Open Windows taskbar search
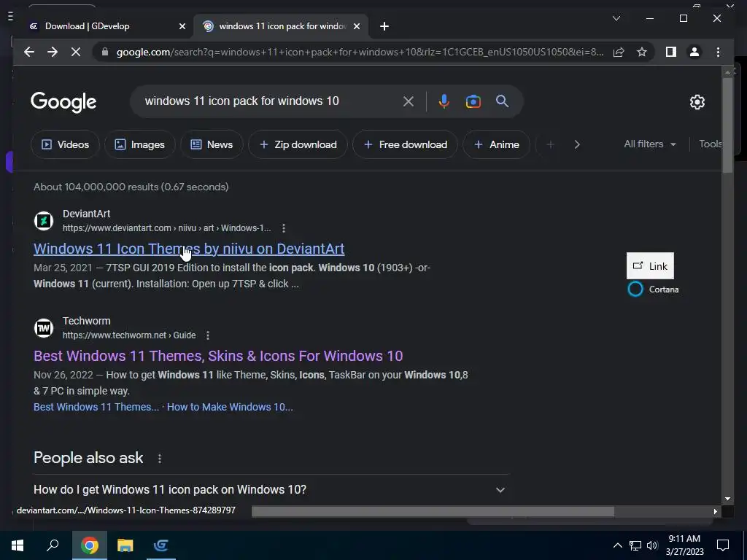 [53, 545]
